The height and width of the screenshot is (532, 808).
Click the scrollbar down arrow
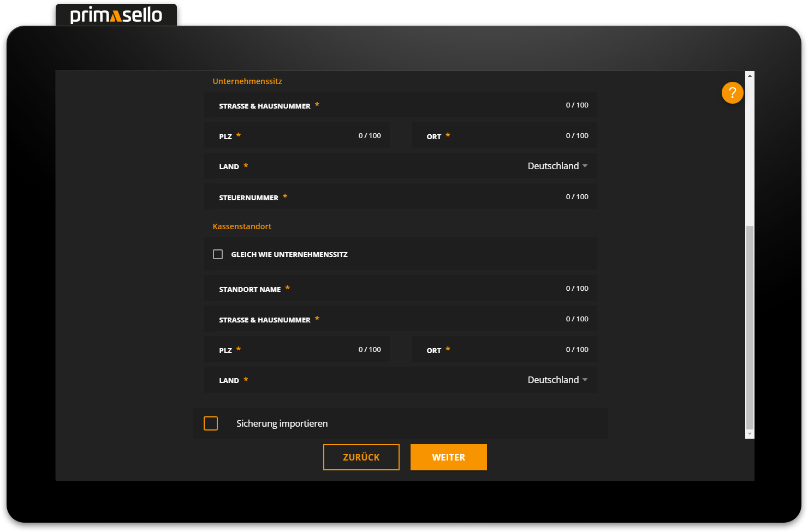750,434
